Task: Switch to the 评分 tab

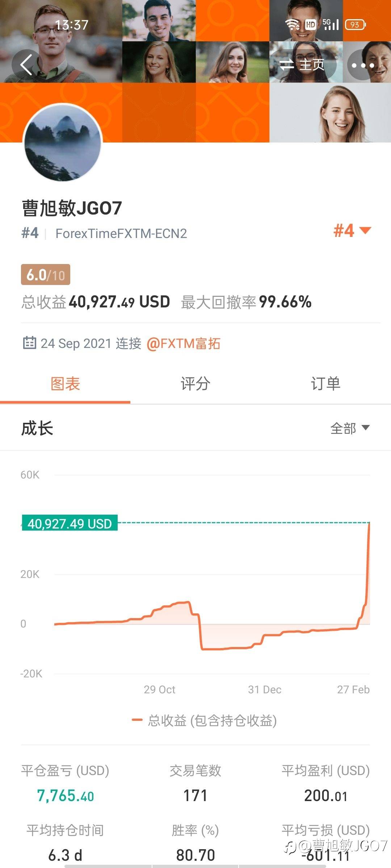Action: click(x=195, y=384)
